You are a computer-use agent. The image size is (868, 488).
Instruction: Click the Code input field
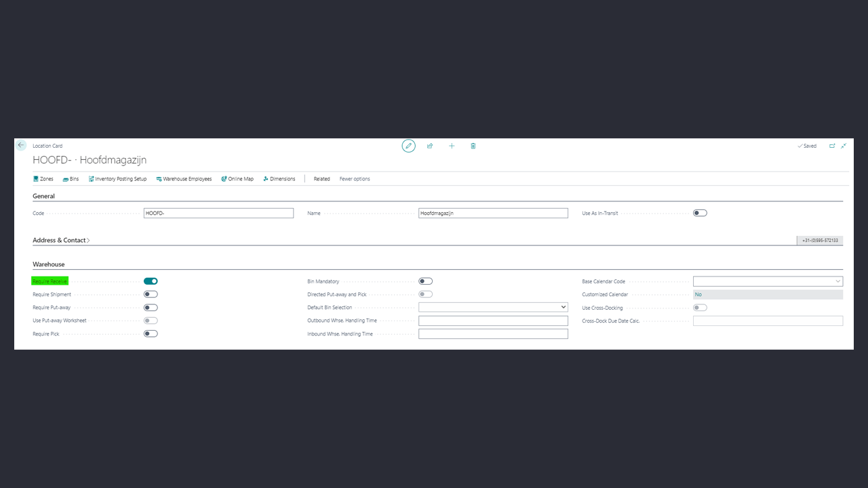click(218, 213)
